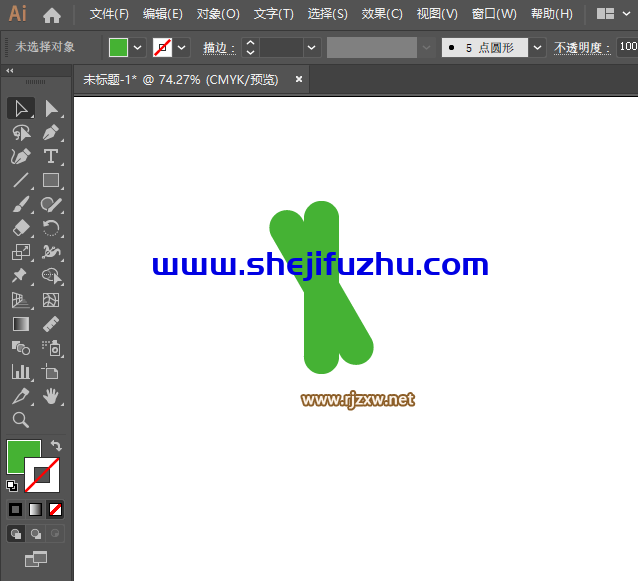The image size is (638, 581).
Task: Select the Shaper tool
Action: [x=51, y=204]
